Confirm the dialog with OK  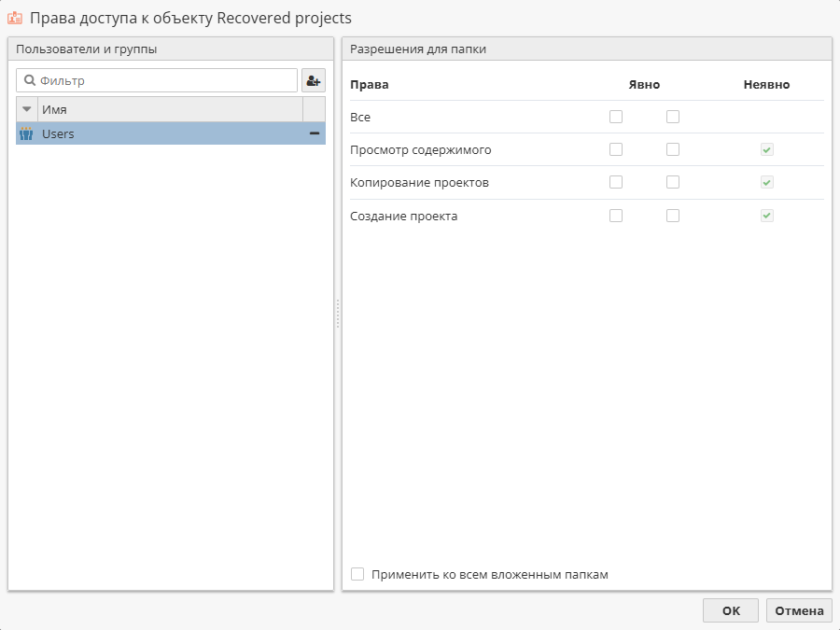(731, 610)
